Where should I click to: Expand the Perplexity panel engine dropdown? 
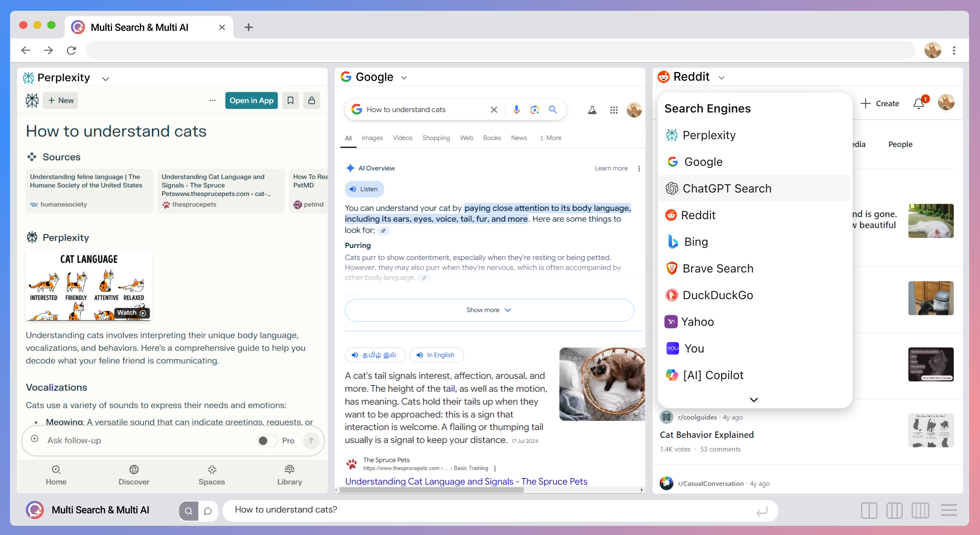(106, 78)
